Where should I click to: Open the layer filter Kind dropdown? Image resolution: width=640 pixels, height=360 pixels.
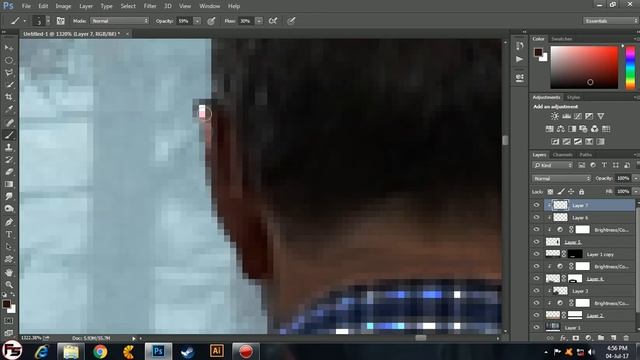552,165
